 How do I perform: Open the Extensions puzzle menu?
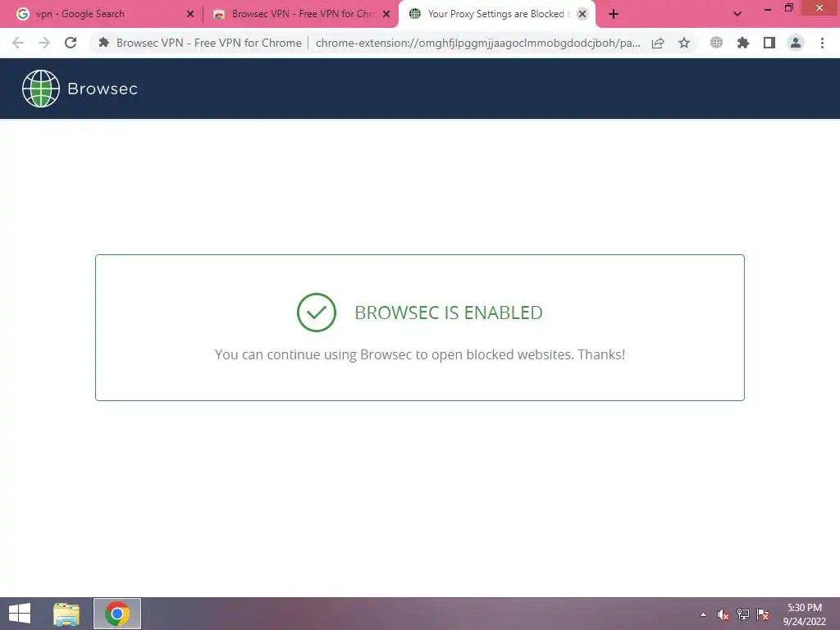(742, 43)
